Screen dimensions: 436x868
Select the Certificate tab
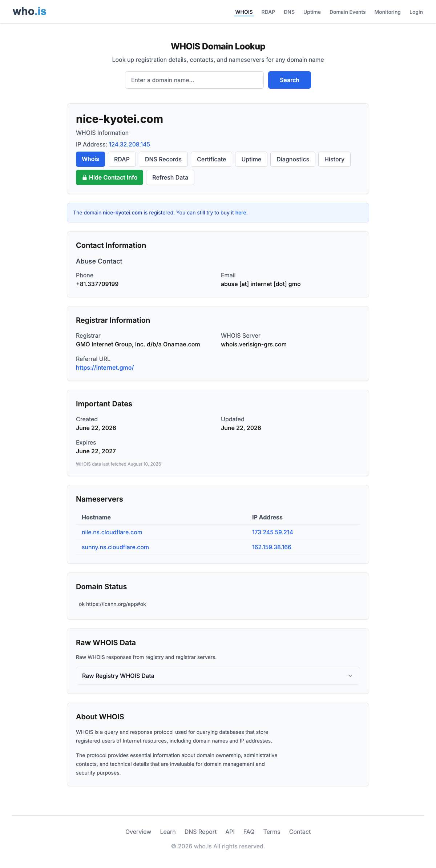pos(211,159)
